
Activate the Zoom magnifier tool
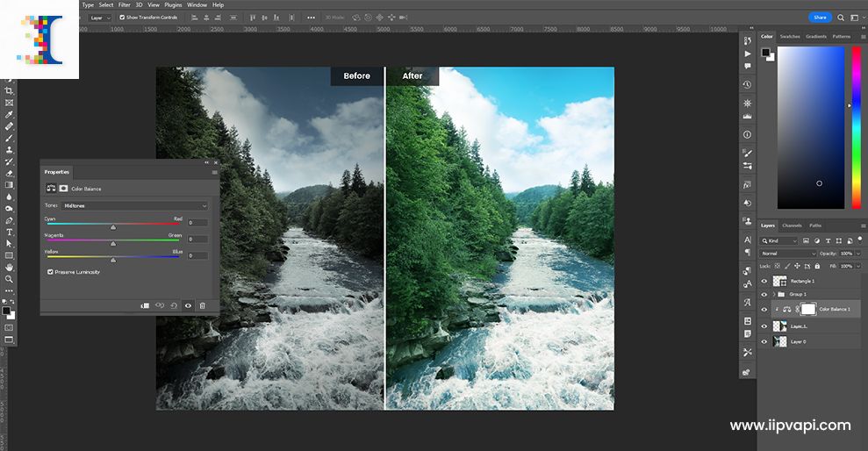pos(10,279)
